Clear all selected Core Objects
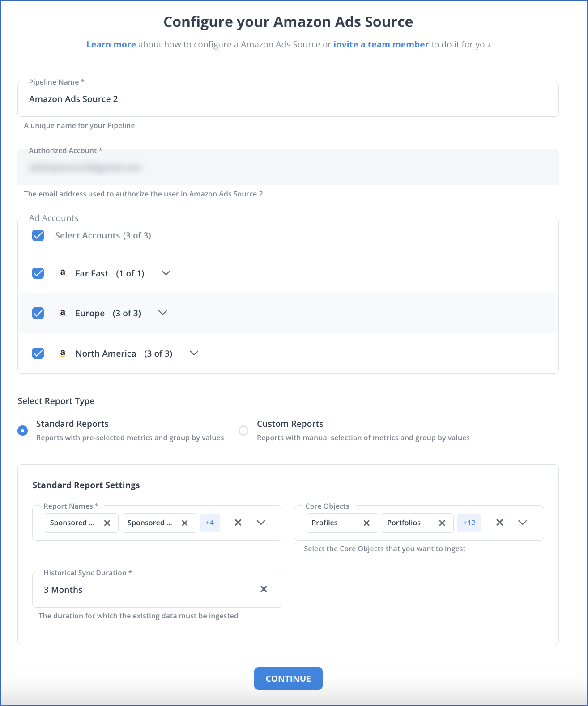The width and height of the screenshot is (588, 706). pos(499,523)
